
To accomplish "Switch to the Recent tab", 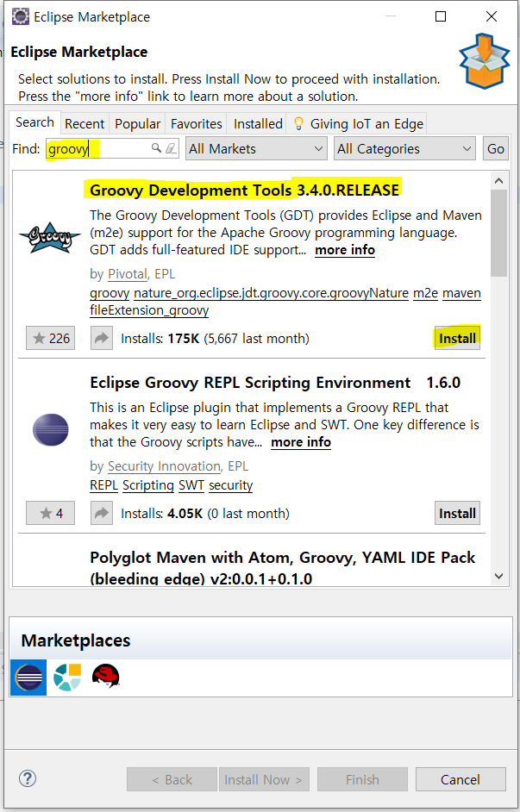I will [x=85, y=124].
